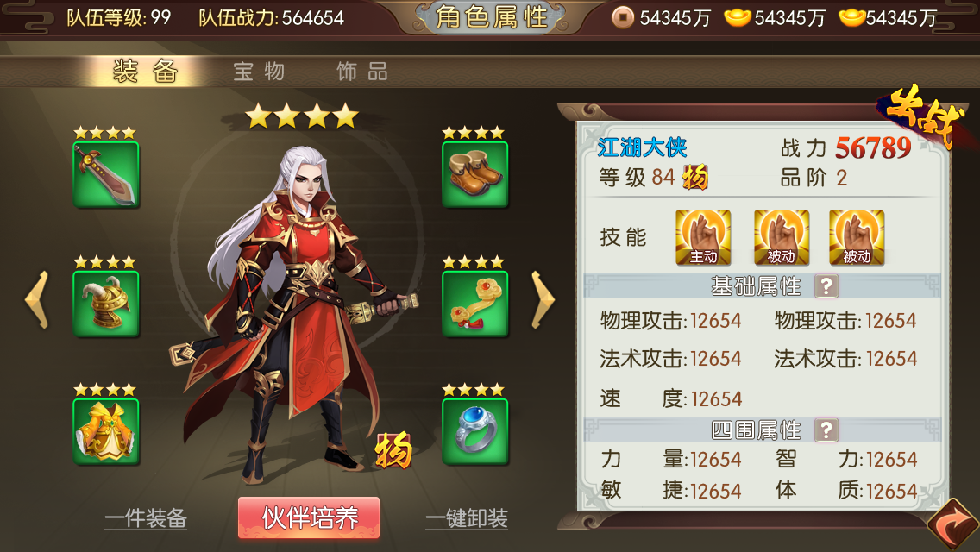
Task: Select the sword weapon equipment slot
Action: [x=106, y=174]
